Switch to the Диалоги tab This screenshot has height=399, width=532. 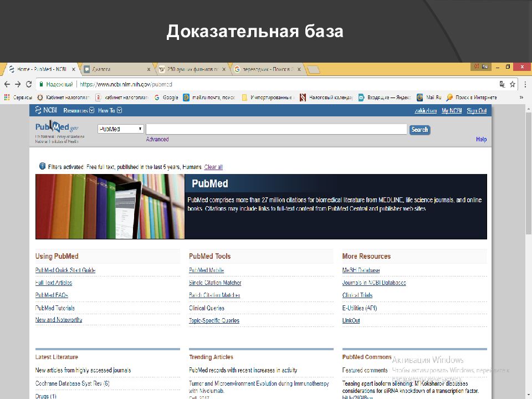(117, 69)
